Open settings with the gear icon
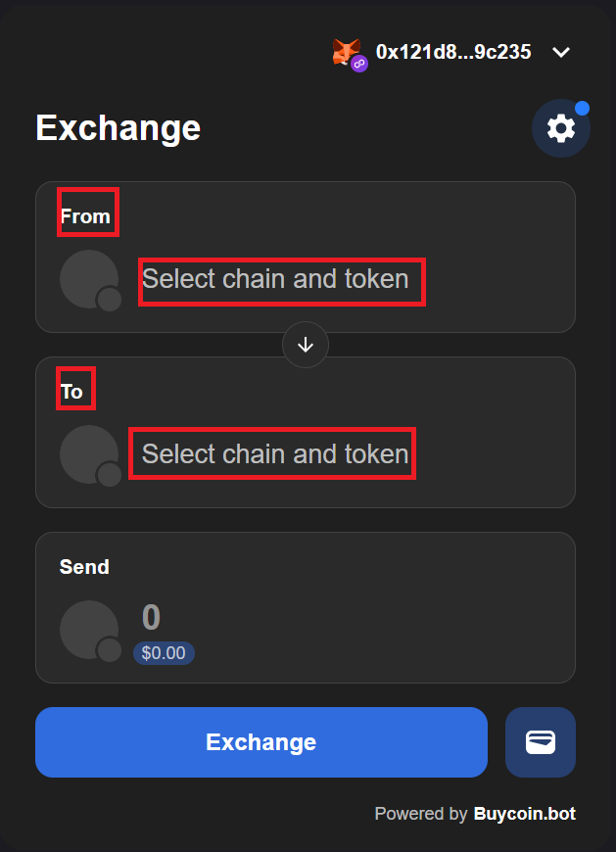 tap(561, 128)
